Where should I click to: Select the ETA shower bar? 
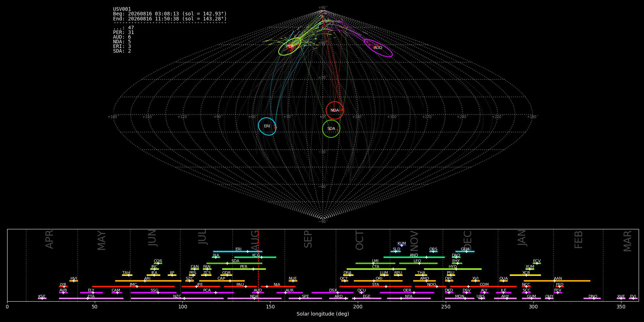[x=91, y=298]
